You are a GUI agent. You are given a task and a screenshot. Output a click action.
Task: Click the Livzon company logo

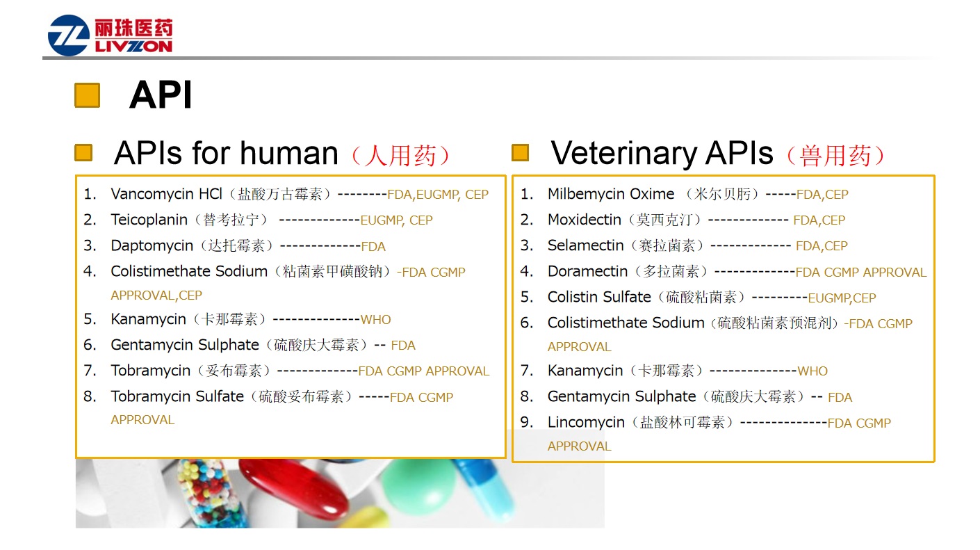(x=110, y=35)
